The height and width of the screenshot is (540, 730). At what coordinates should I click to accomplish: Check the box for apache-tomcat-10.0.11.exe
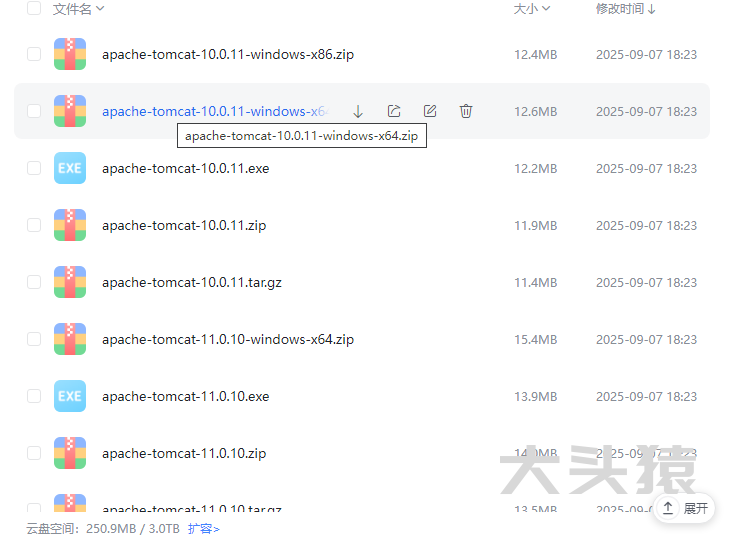(34, 168)
